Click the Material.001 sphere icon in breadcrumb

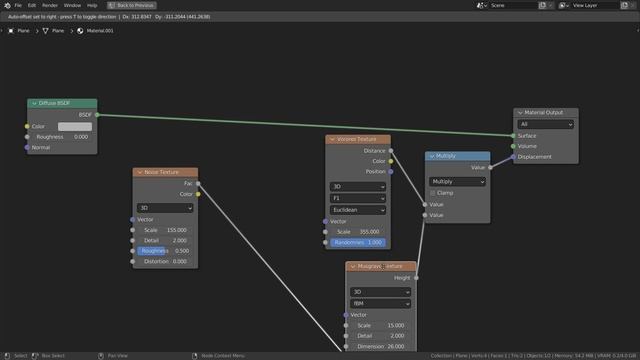pyautogui.click(x=80, y=31)
